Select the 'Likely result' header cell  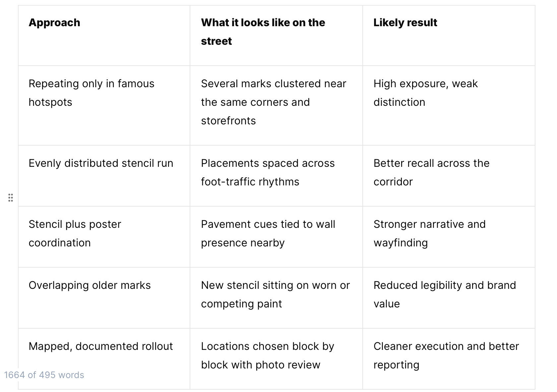tap(449, 35)
